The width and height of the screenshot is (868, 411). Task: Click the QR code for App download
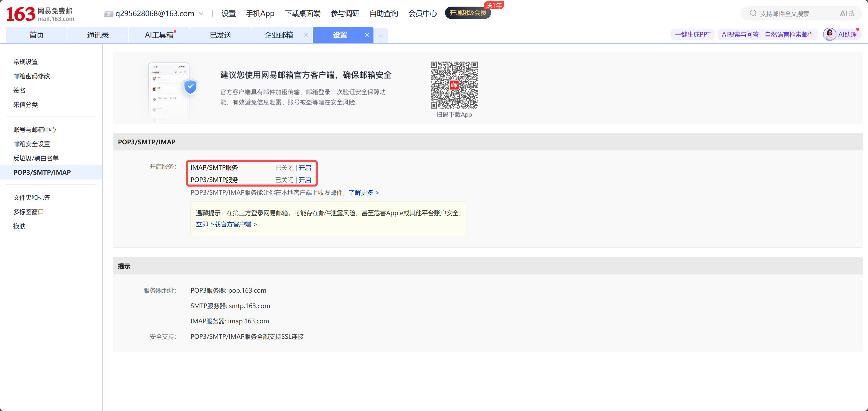click(x=454, y=85)
